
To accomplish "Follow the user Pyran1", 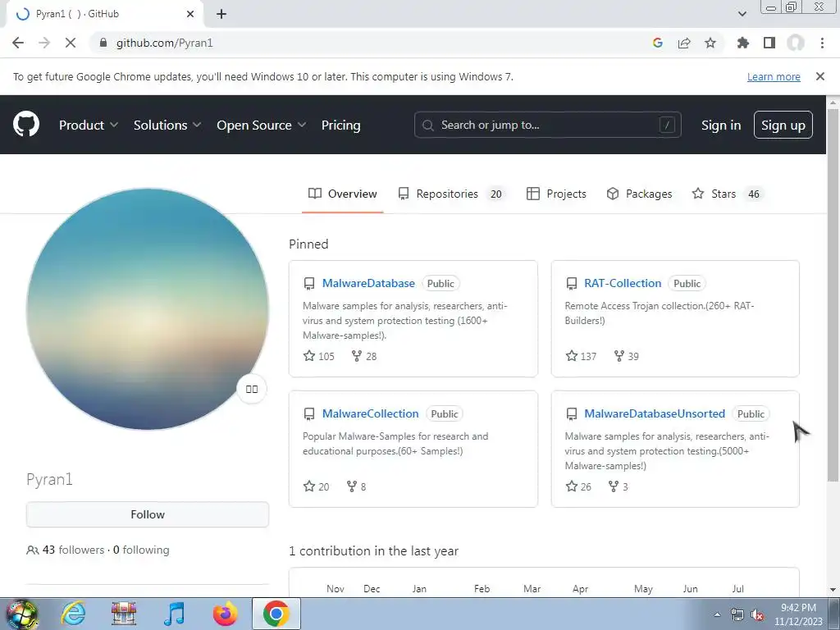I will pos(148,514).
